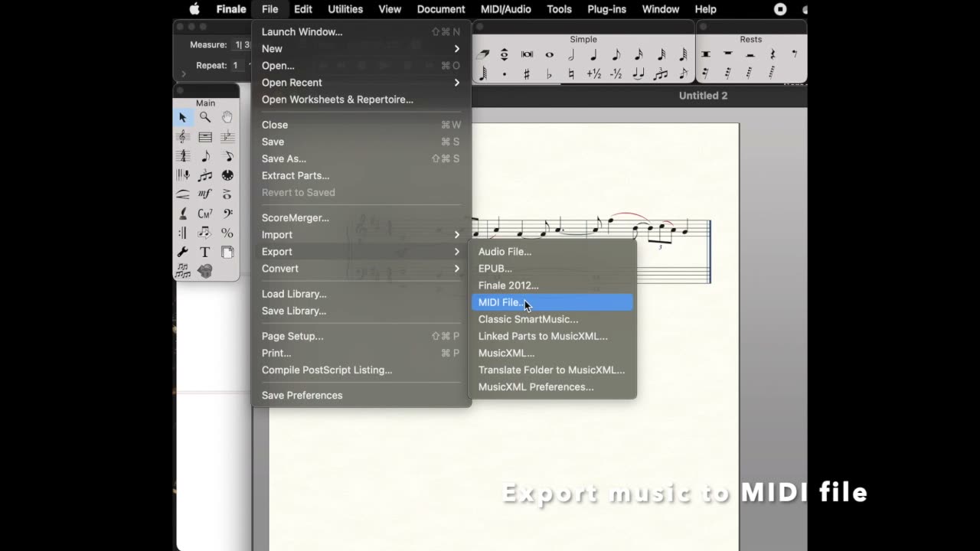Pick the Clef tool with bass clef
Viewport: 980px width, 551px height.
click(227, 214)
